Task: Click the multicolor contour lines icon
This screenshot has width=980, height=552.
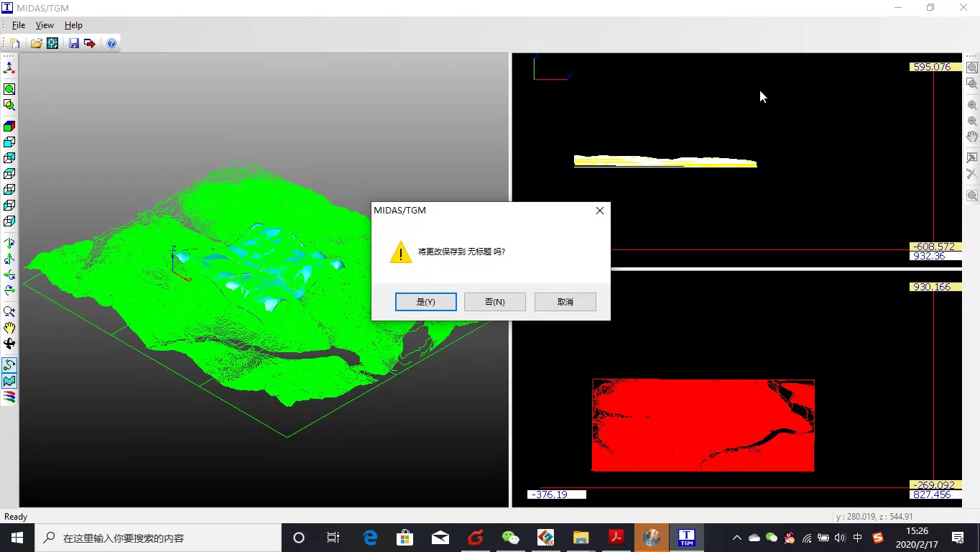Action: 9,397
